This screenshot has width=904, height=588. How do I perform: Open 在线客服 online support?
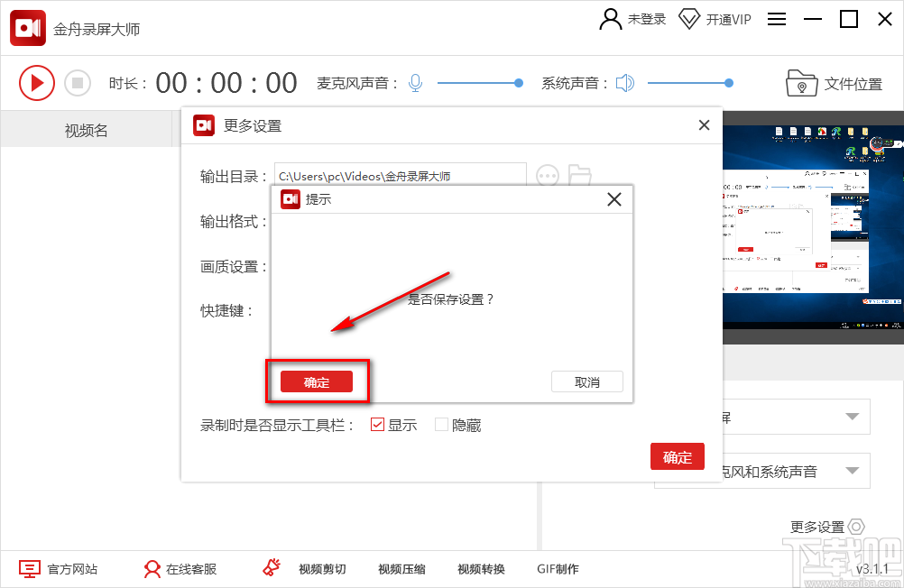click(x=191, y=569)
